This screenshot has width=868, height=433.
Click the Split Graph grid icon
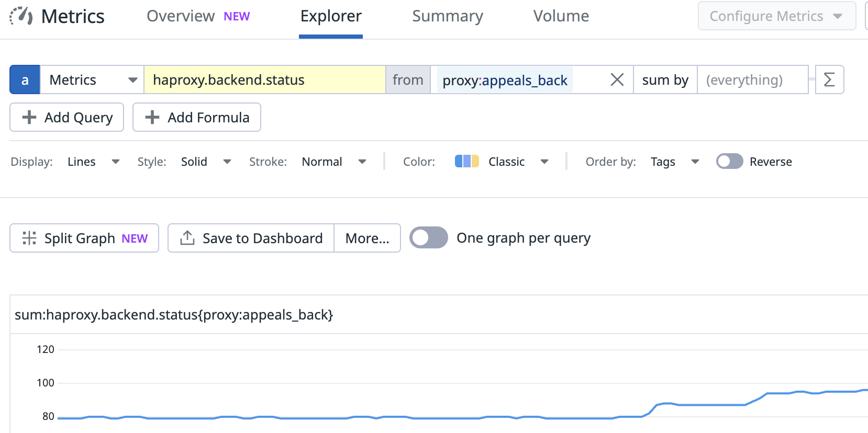29,238
